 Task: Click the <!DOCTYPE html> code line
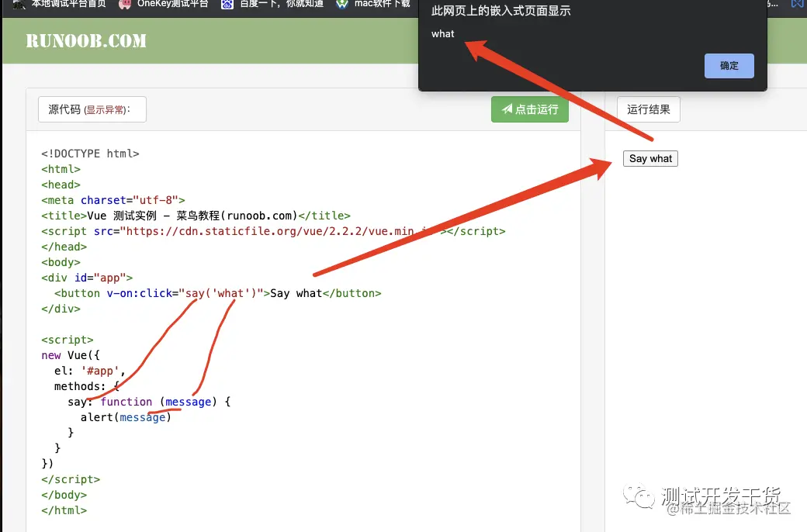tap(90, 154)
